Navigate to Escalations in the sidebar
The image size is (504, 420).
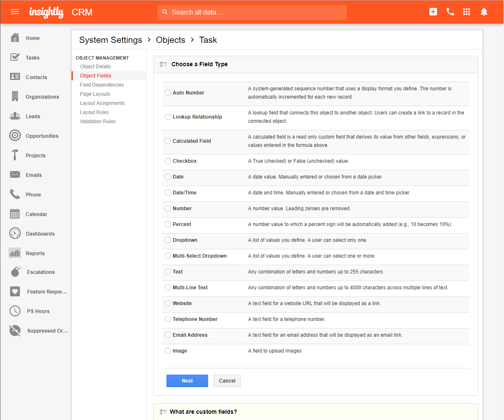click(x=40, y=272)
